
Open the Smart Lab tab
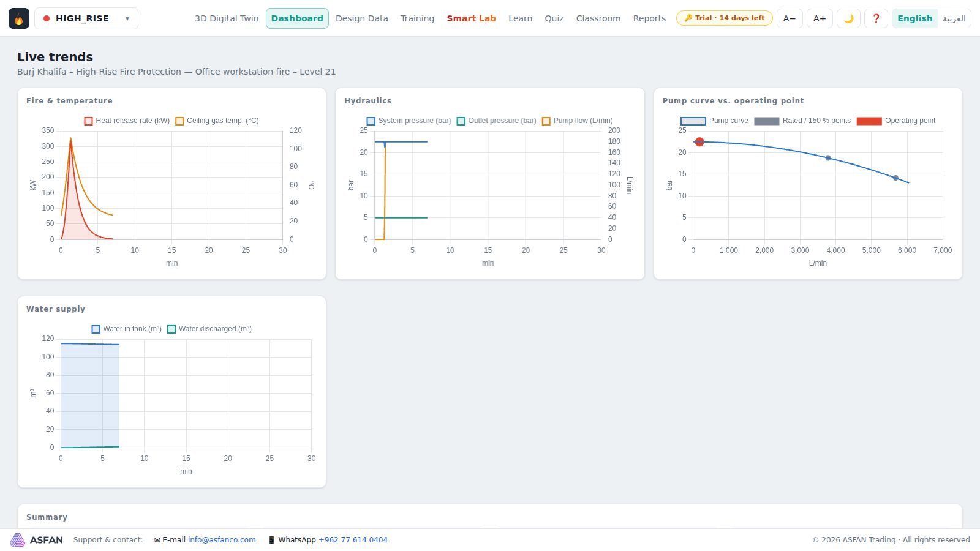click(471, 18)
